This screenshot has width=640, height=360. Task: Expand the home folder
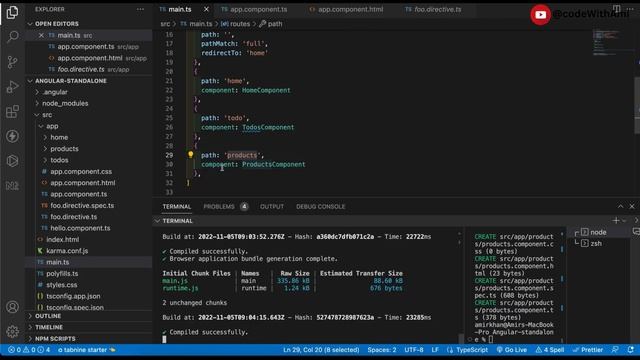point(59,138)
